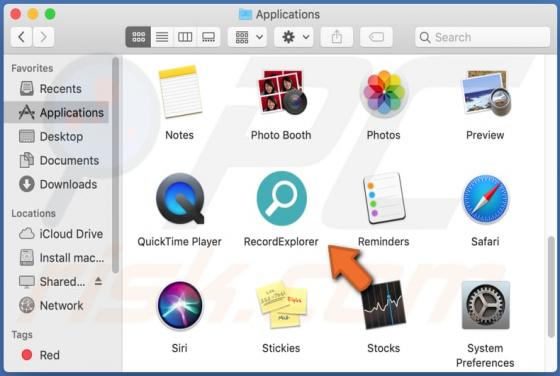Screen dimensions: 560x376
Task: Switch to icon view
Action: pos(138,37)
